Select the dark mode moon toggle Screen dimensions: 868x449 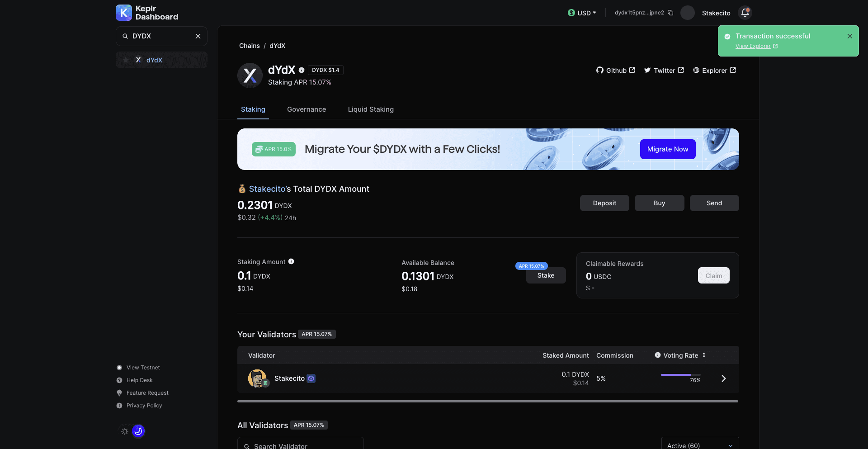click(x=138, y=431)
